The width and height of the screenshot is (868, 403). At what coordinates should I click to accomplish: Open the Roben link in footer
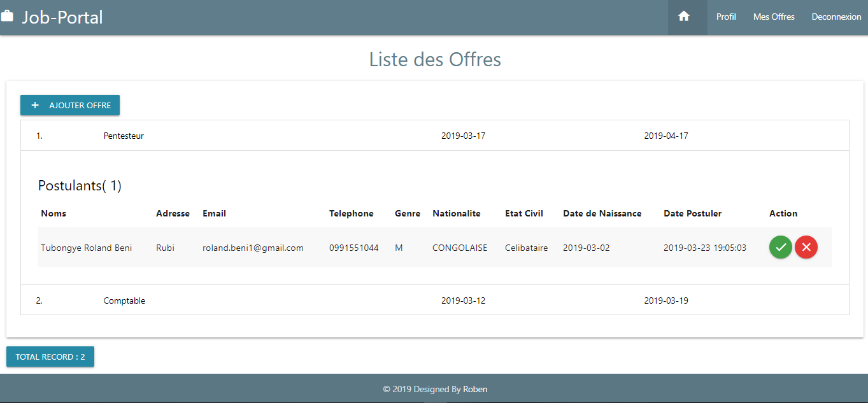475,389
